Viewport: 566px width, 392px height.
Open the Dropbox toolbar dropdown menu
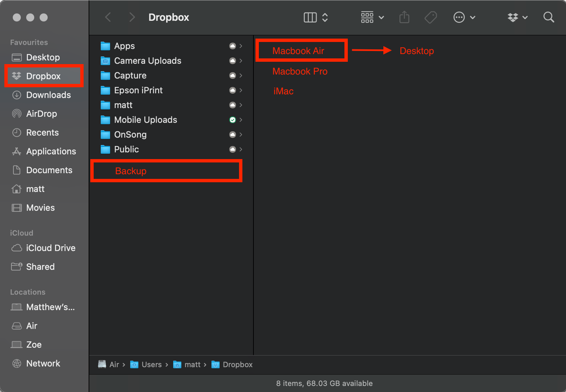tap(518, 17)
